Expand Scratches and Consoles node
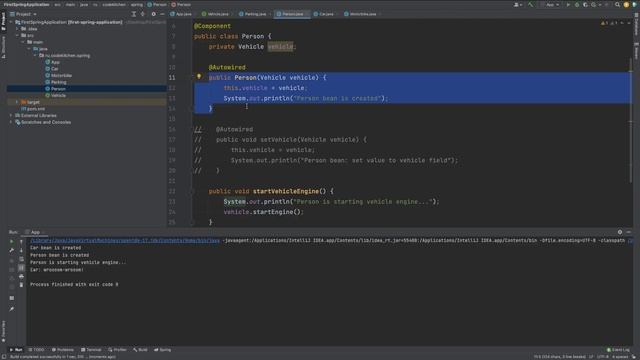 (11, 122)
